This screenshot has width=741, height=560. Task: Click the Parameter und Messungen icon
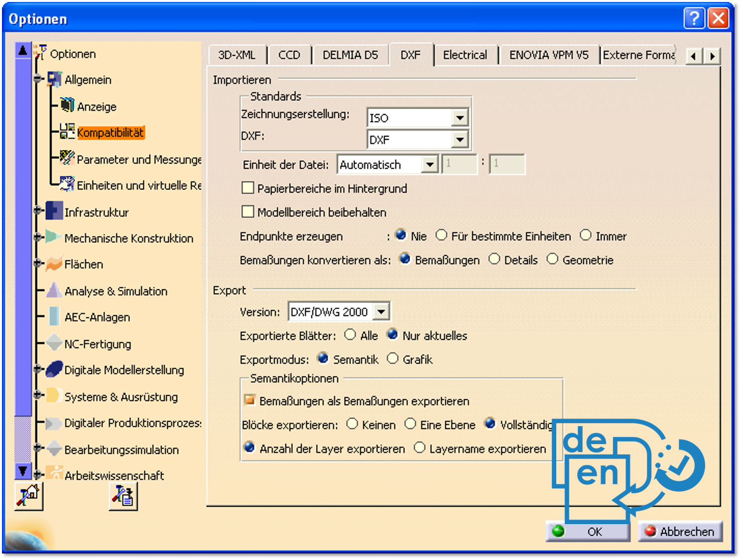(67, 158)
